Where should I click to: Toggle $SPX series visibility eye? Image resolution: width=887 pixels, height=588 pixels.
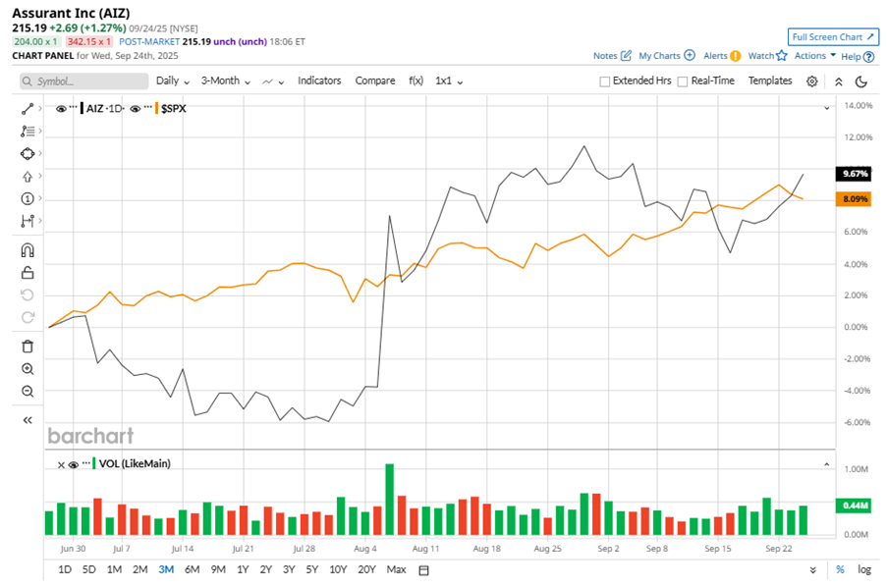pos(136,109)
